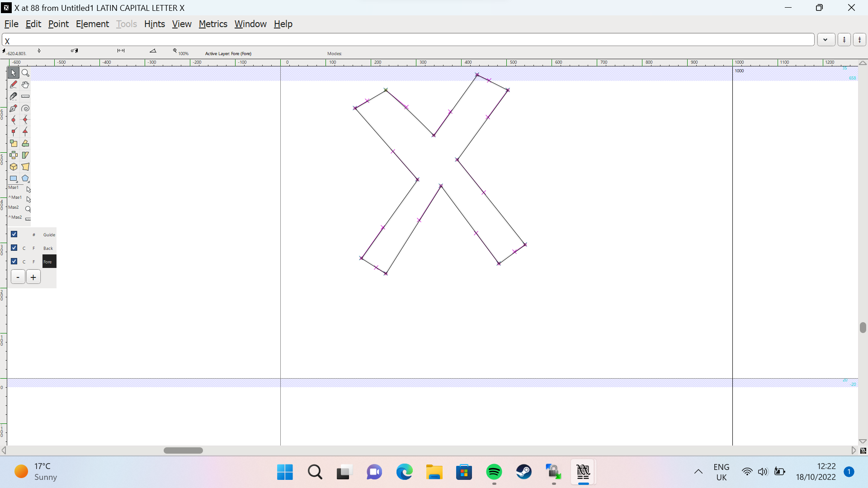
Task: Click the vertical scrollbar thumb
Action: (x=863, y=328)
